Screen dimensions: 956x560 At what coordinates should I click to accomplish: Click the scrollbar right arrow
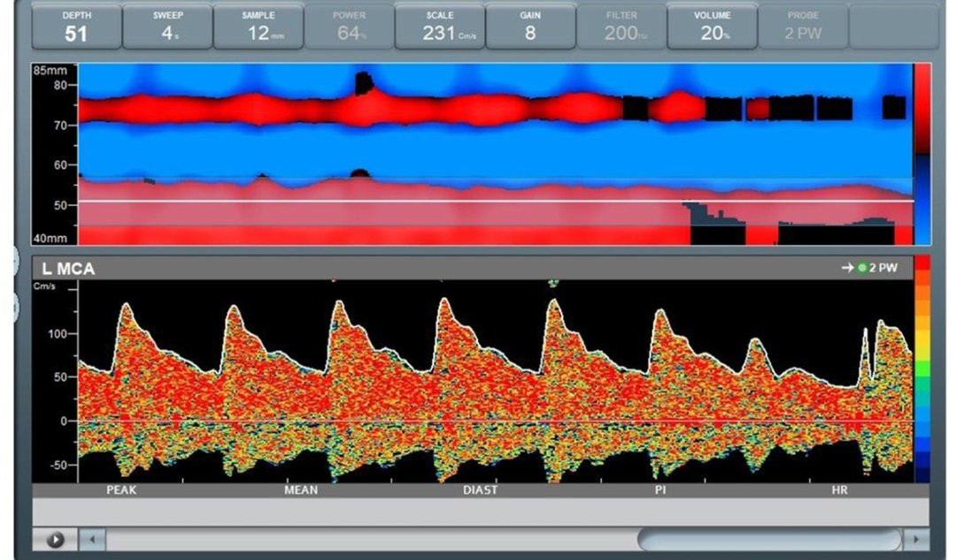click(916, 540)
